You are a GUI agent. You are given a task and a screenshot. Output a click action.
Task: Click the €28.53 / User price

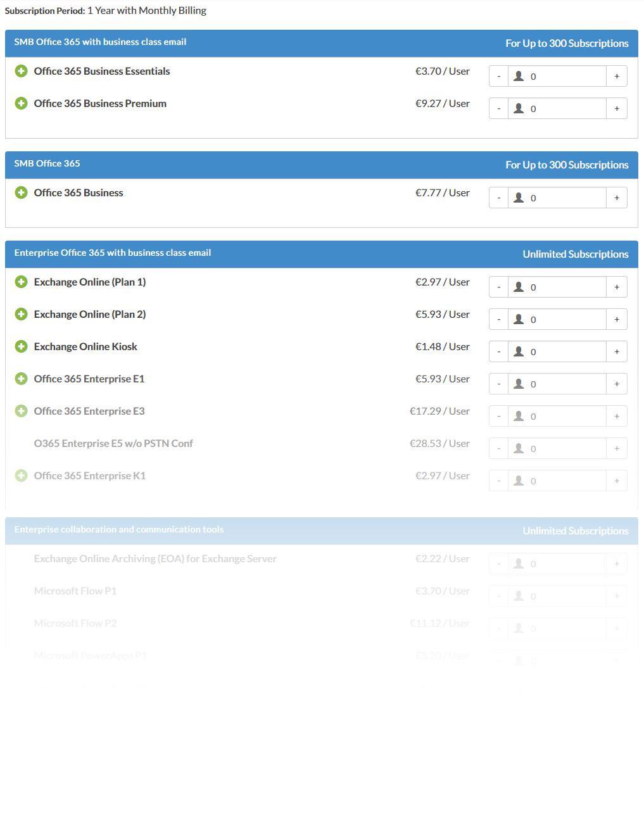pyautogui.click(x=439, y=443)
